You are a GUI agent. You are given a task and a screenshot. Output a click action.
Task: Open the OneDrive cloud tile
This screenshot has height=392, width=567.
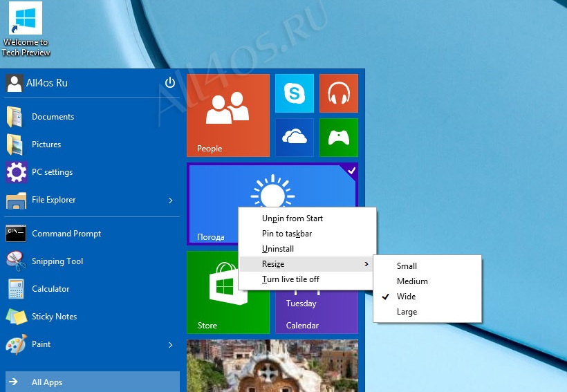(295, 138)
